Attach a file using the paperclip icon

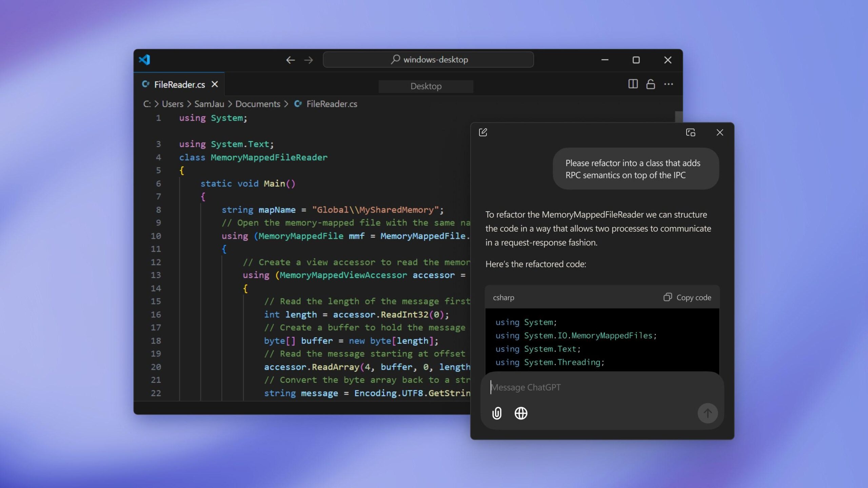(x=497, y=413)
